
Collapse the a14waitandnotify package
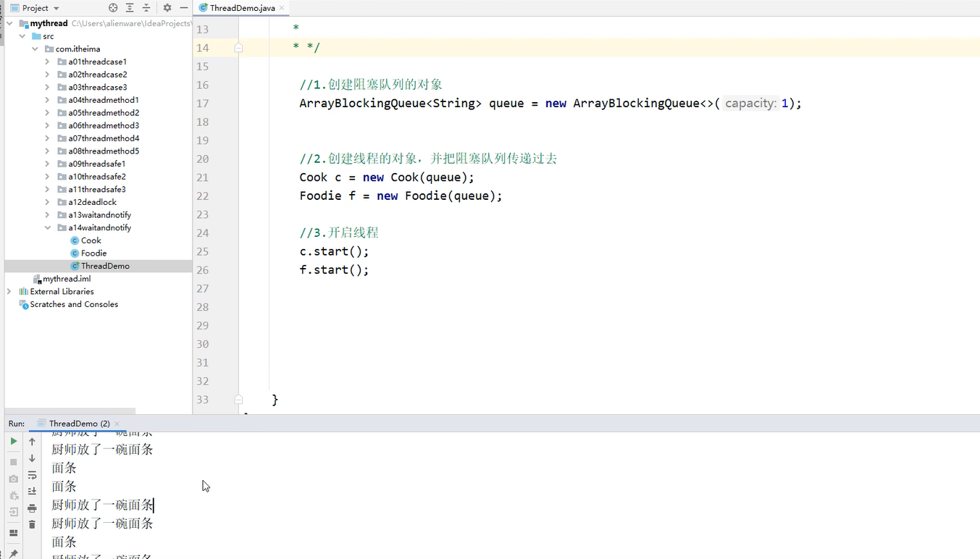coord(48,227)
